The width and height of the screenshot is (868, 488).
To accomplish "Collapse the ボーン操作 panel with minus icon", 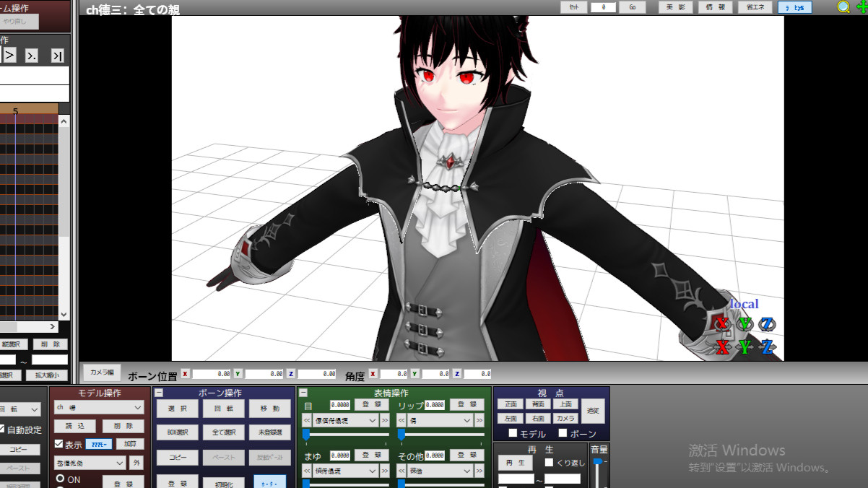I will [160, 393].
